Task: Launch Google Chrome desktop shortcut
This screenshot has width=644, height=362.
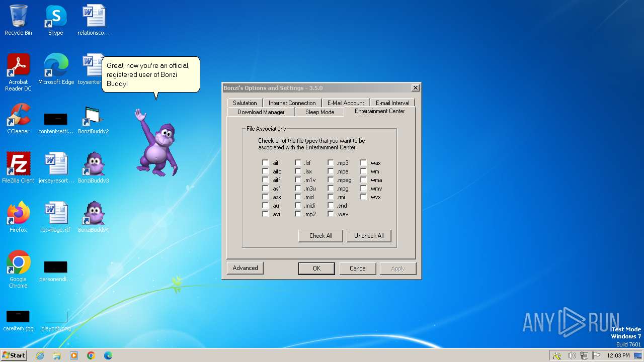Action: click(18, 269)
